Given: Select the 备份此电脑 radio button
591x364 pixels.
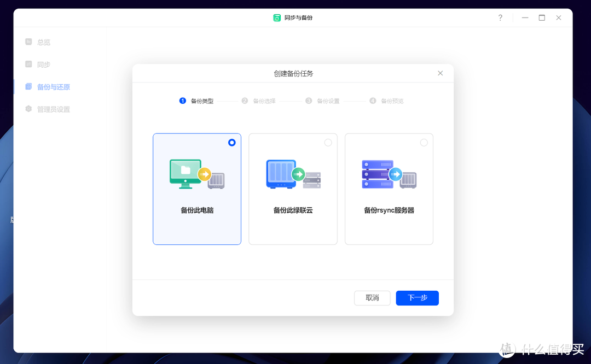Looking at the screenshot, I should click(231, 142).
